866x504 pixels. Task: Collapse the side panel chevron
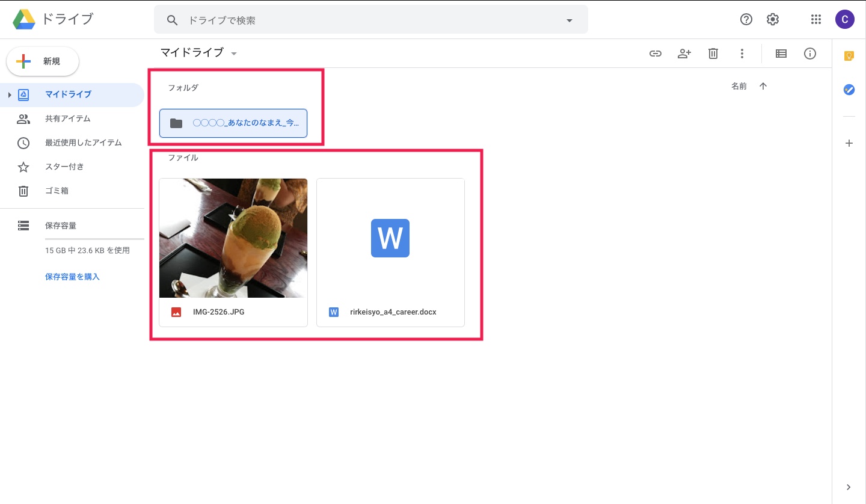pos(849,487)
